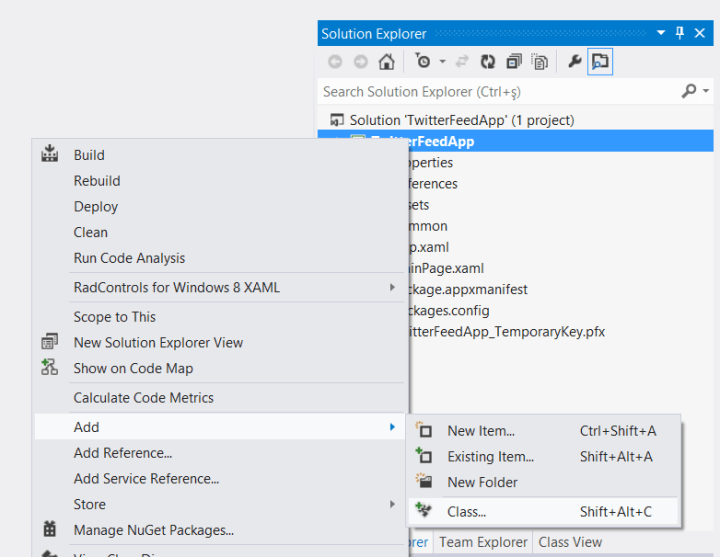The height and width of the screenshot is (557, 720).
Task: Click the Collapse All icon
Action: (514, 62)
